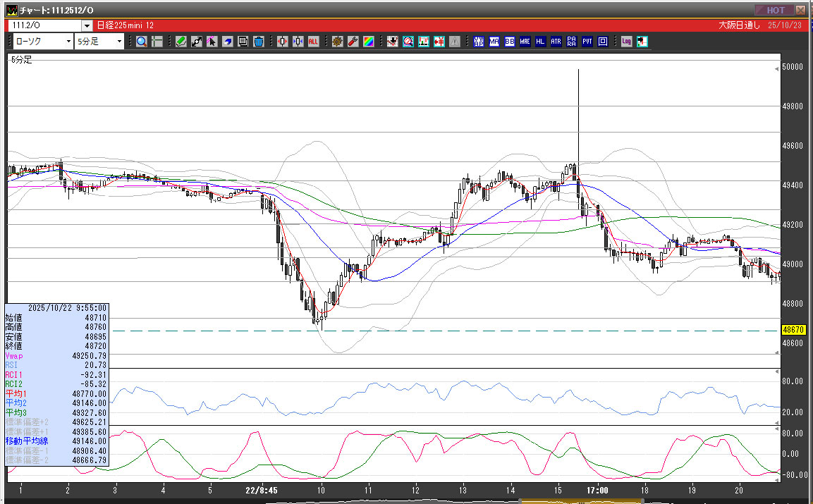Click the yellow 48670 price label
Image resolution: width=813 pixels, height=504 pixels.
click(793, 330)
